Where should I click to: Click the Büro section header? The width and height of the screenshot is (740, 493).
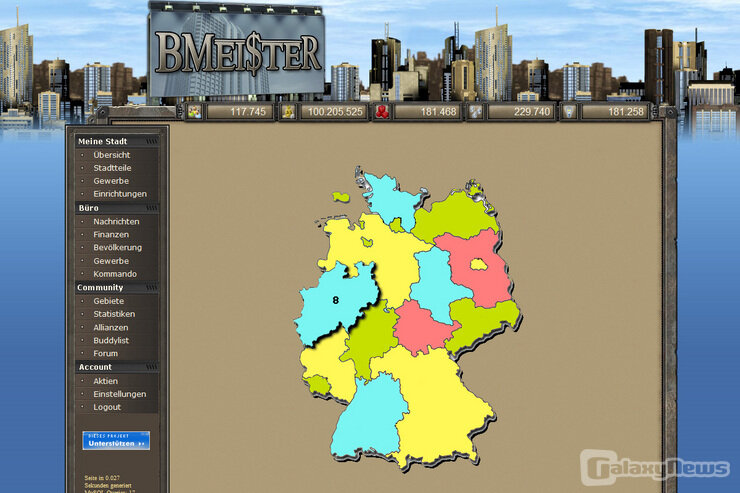point(117,208)
